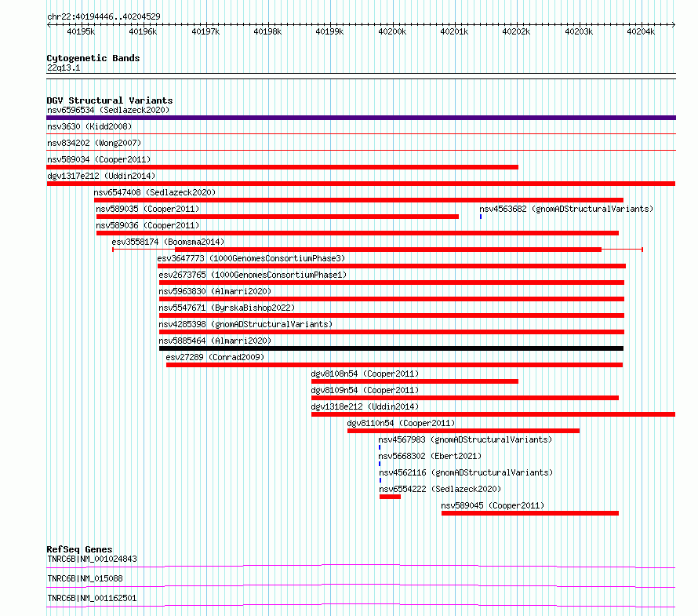The width and height of the screenshot is (698, 616).
Task: Click the 40200k ruler tick label
Action: (391, 31)
